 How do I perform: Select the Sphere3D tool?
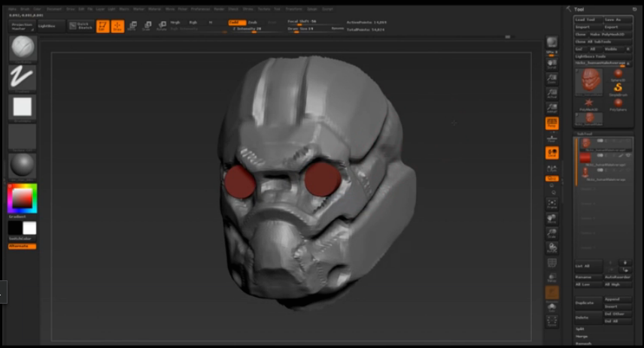point(618,74)
